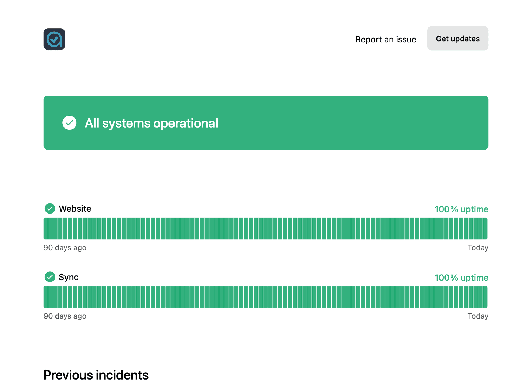
Task: Click the Get updates button
Action: (x=458, y=39)
